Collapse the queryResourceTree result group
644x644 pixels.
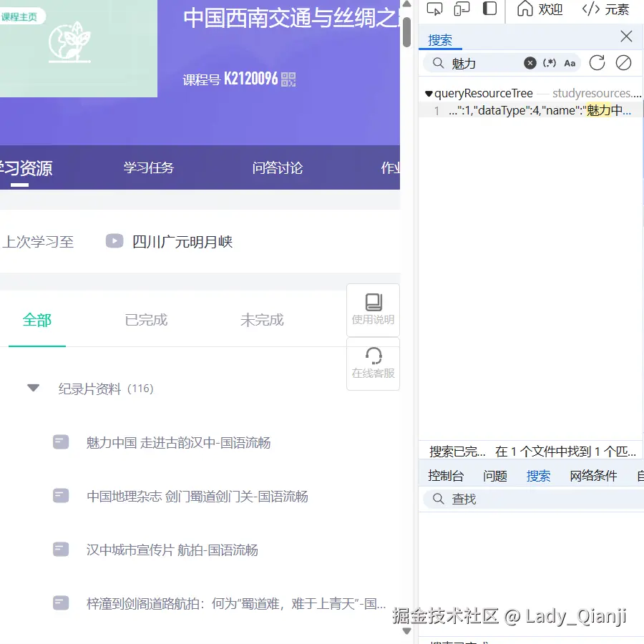(429, 94)
